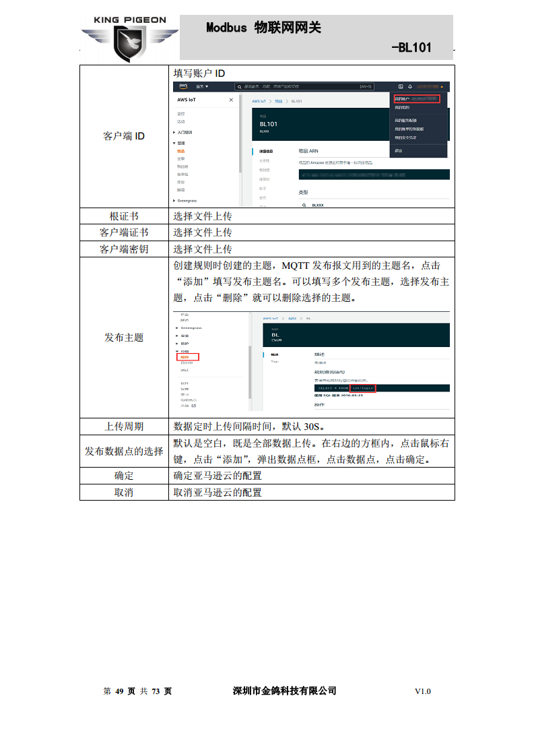Click the BL rule title in the dark banner
The image size is (534, 756).
(x=275, y=335)
